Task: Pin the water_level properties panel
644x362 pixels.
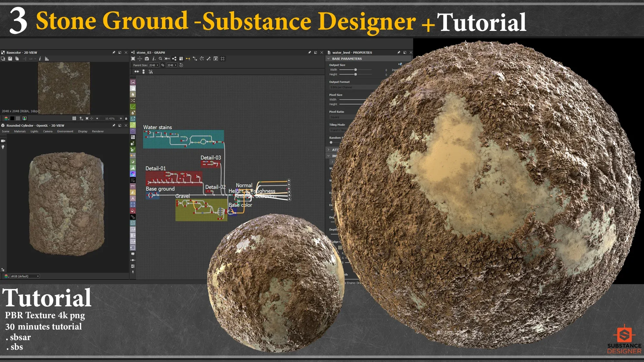Action: pos(399,52)
